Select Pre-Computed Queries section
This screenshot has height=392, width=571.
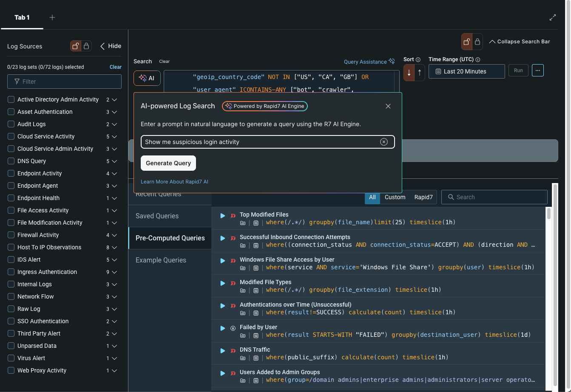(x=170, y=238)
